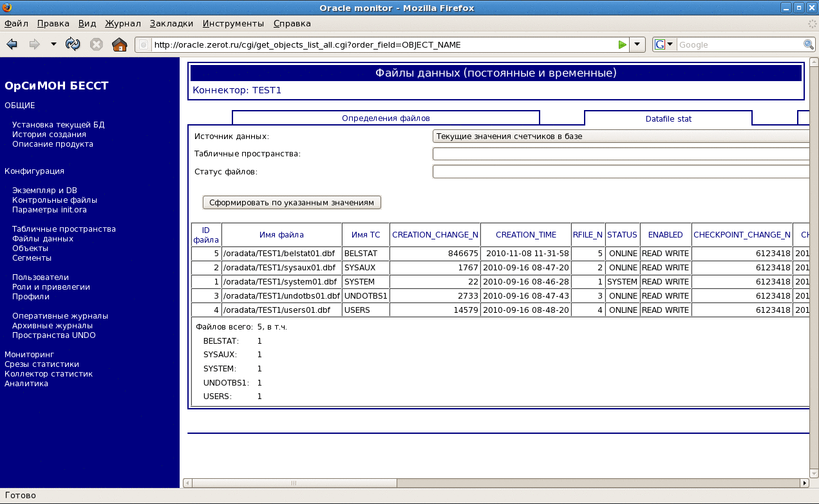Open the history arrow next to Forward button
This screenshot has height=504, width=819.
click(53, 44)
